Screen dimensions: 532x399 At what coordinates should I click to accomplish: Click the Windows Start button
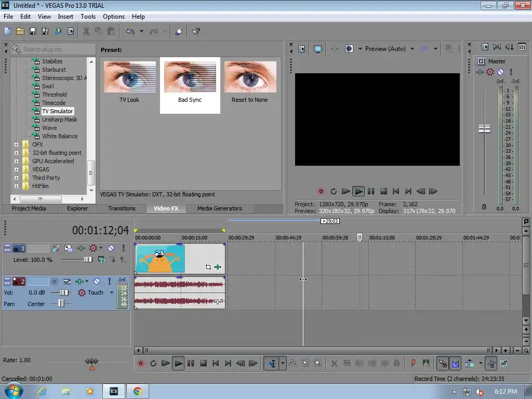coord(14,391)
